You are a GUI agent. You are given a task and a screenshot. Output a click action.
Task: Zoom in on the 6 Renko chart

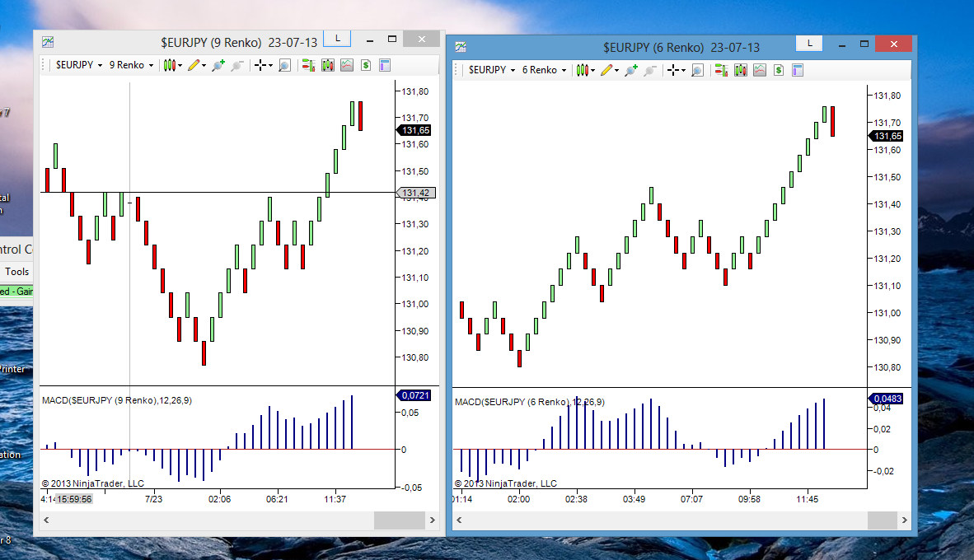(x=631, y=70)
